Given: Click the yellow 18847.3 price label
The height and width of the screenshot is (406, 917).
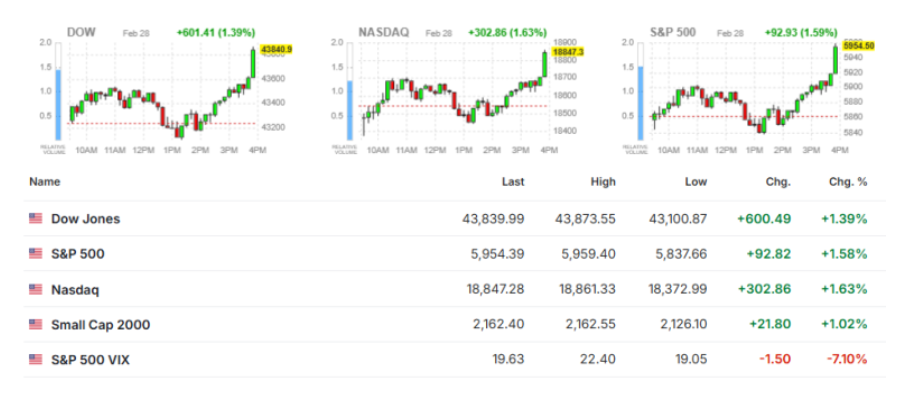Looking at the screenshot, I should pos(567,52).
